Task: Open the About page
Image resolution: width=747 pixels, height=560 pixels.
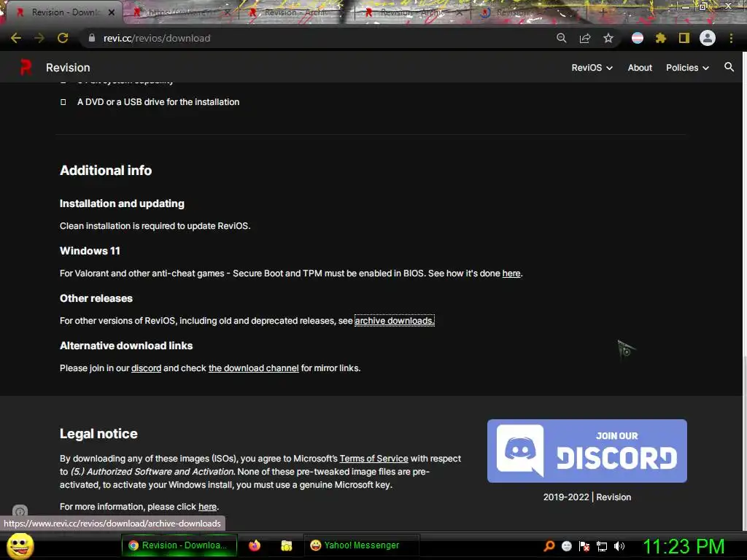Action: (x=639, y=68)
